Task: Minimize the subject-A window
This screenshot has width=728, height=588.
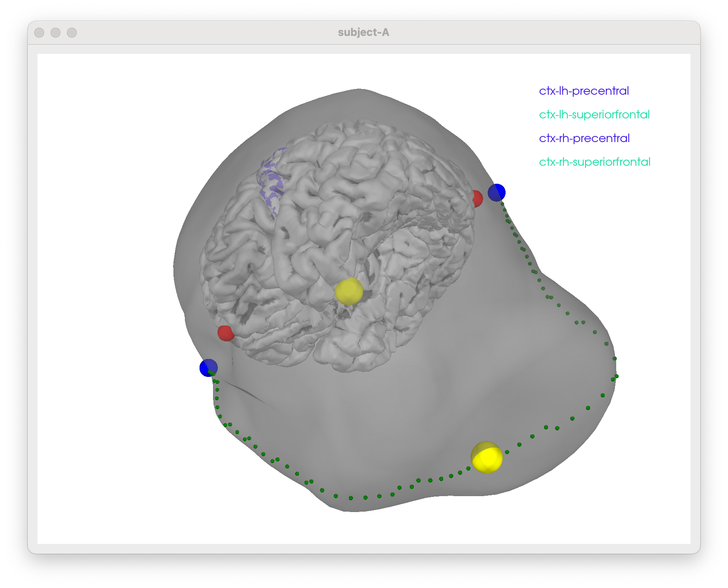Action: pyautogui.click(x=55, y=33)
